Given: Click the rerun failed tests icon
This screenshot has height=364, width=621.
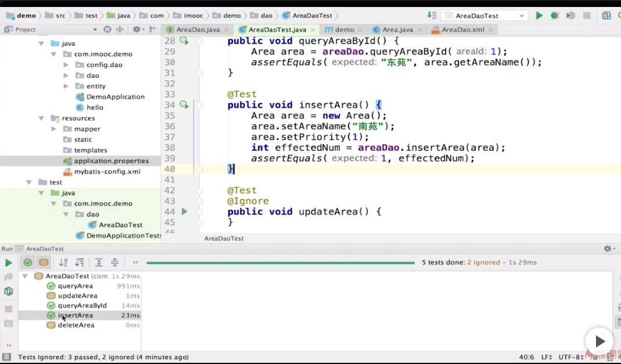Looking at the screenshot, I should tap(8, 277).
